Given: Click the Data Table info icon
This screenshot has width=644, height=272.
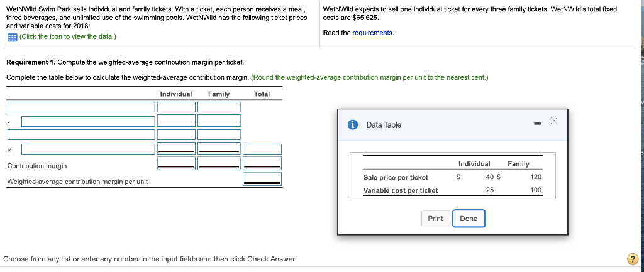Looking at the screenshot, I should point(352,125).
